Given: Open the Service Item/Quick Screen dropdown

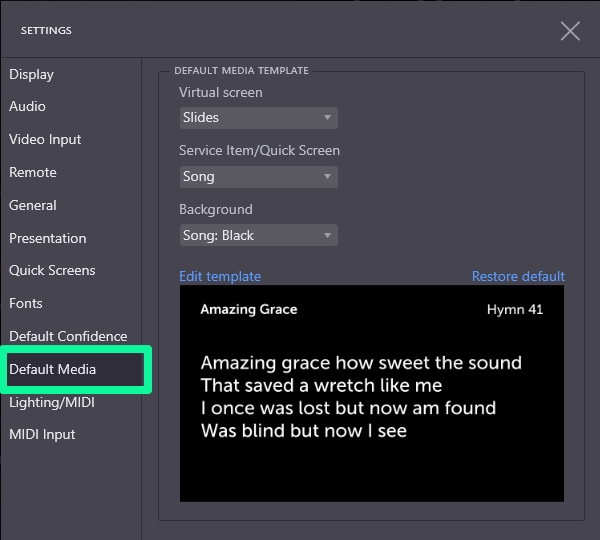Looking at the screenshot, I should [x=258, y=177].
